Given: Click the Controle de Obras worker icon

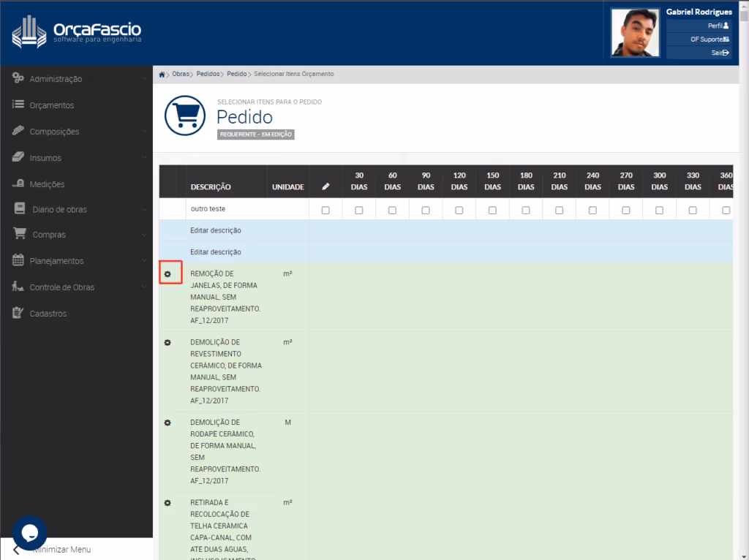Looking at the screenshot, I should coord(18,287).
